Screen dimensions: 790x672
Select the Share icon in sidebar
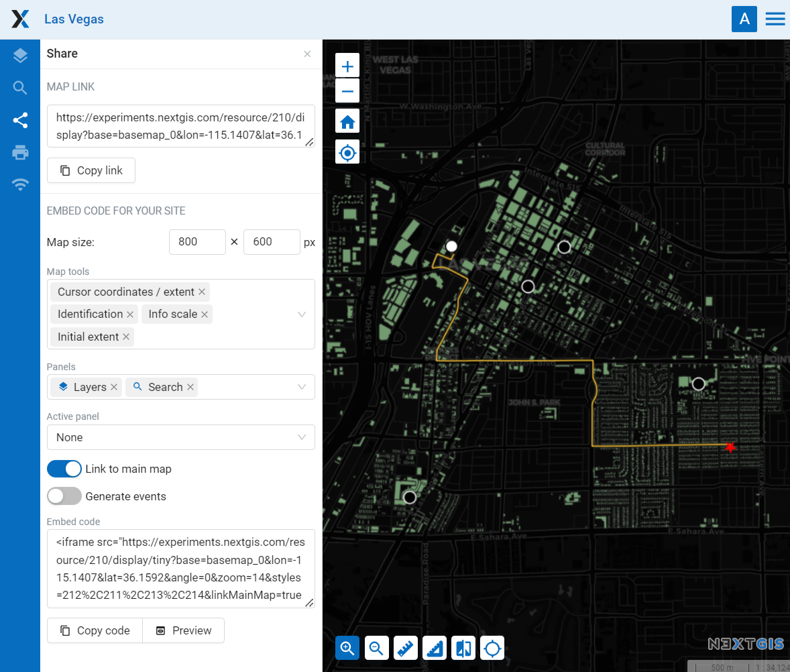coord(20,120)
